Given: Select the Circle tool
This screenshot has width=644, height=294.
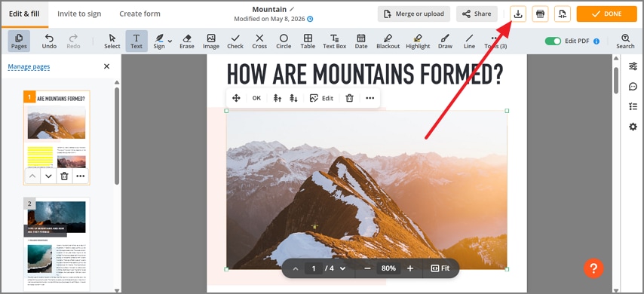Looking at the screenshot, I should pyautogui.click(x=284, y=41).
